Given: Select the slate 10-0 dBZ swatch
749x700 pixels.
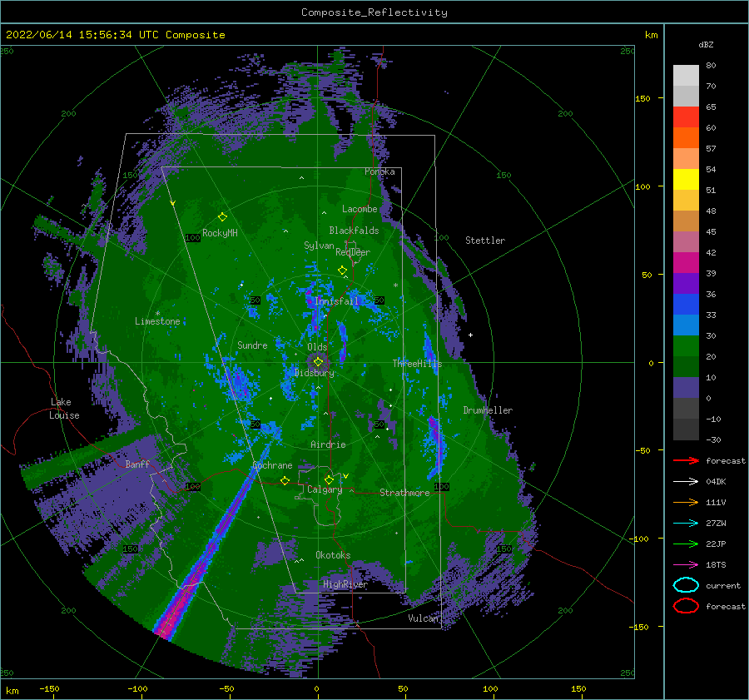Looking at the screenshot, I should pyautogui.click(x=686, y=388).
